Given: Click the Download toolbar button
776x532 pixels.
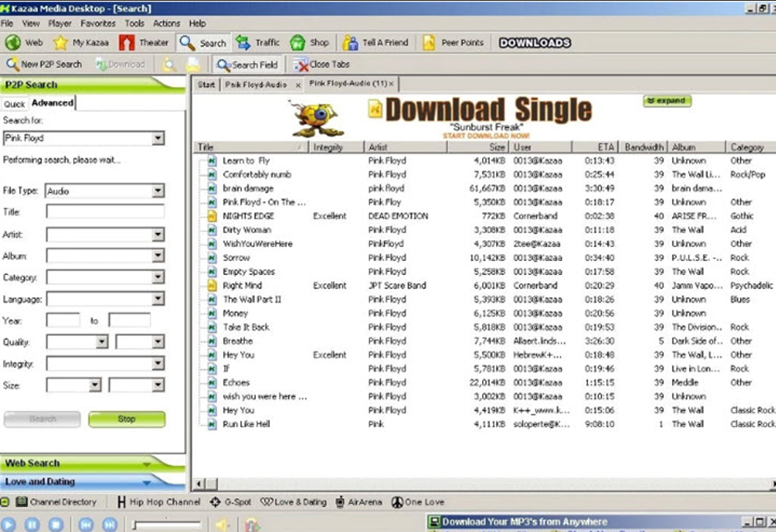Looking at the screenshot, I should point(120,64).
